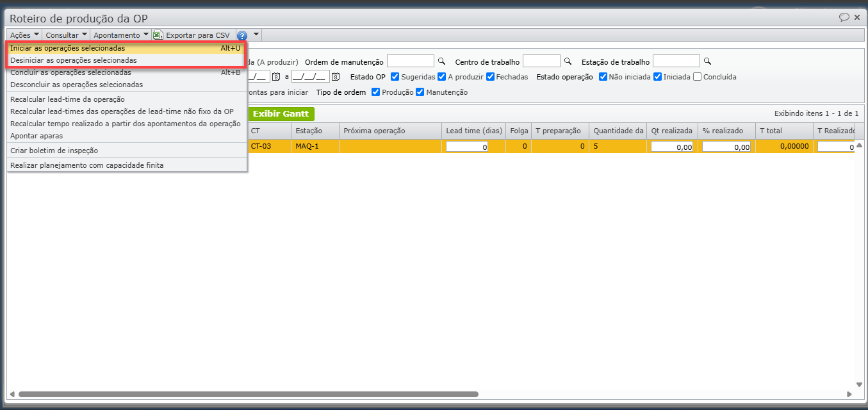Select Recalcular lead-time da operação
This screenshot has height=410, width=868.
coord(126,99)
